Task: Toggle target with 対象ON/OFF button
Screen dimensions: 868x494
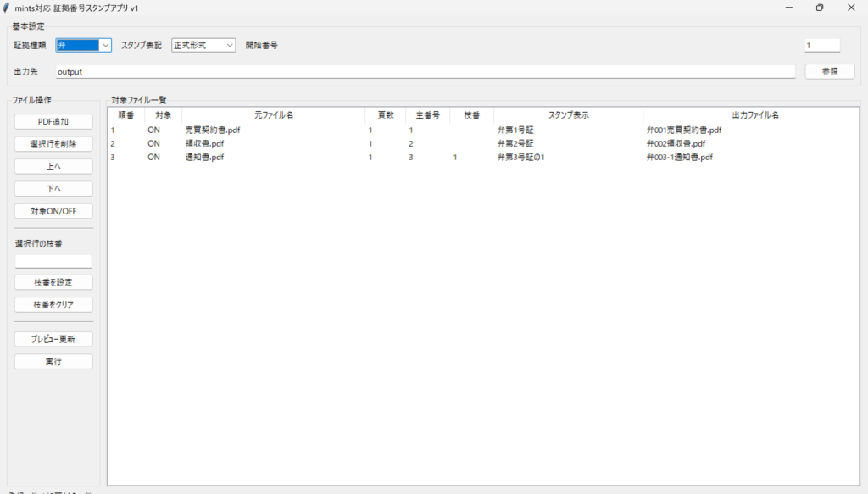Action: [53, 211]
